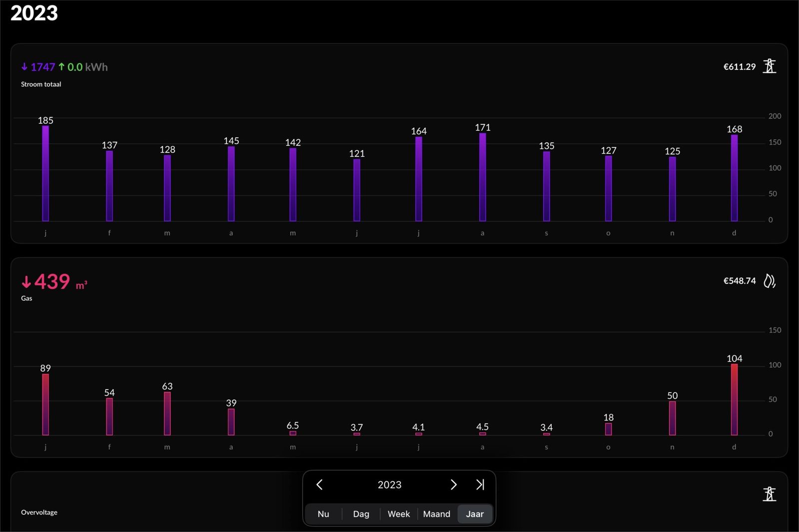
Task: Click the €611.29 electricity cost
Action: pyautogui.click(x=739, y=67)
